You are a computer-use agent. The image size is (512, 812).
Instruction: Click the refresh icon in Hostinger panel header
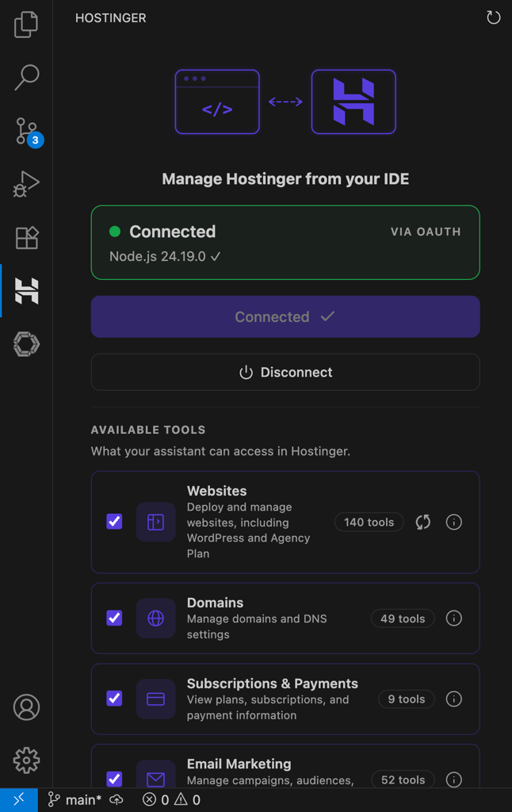[x=493, y=17]
